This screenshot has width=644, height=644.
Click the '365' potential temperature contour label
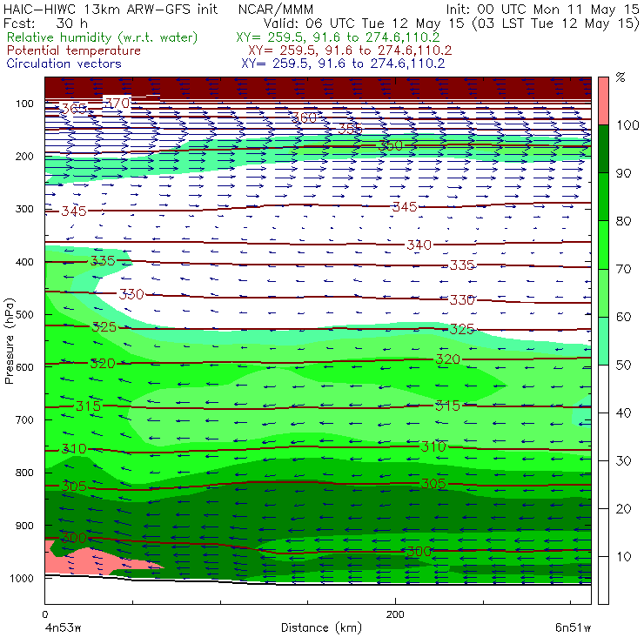pos(74,109)
